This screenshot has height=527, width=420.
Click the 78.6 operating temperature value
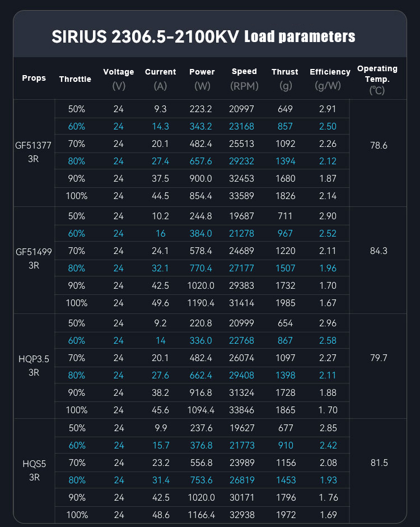point(379,145)
